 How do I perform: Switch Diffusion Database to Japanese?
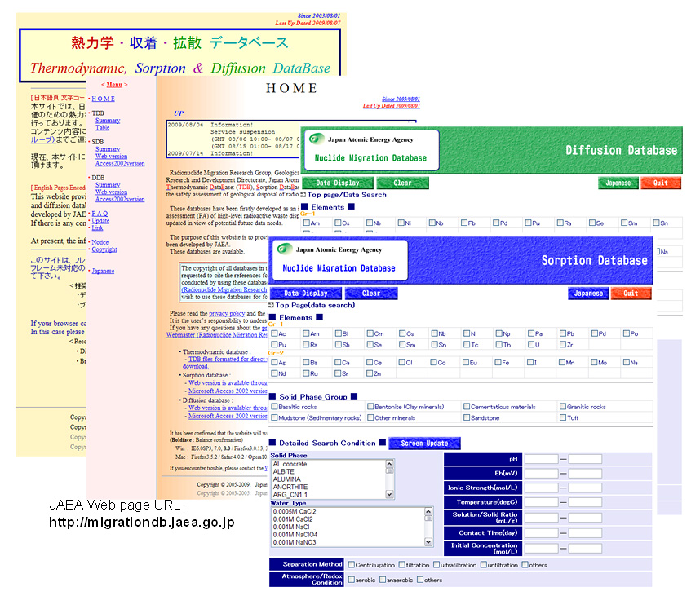618,183
